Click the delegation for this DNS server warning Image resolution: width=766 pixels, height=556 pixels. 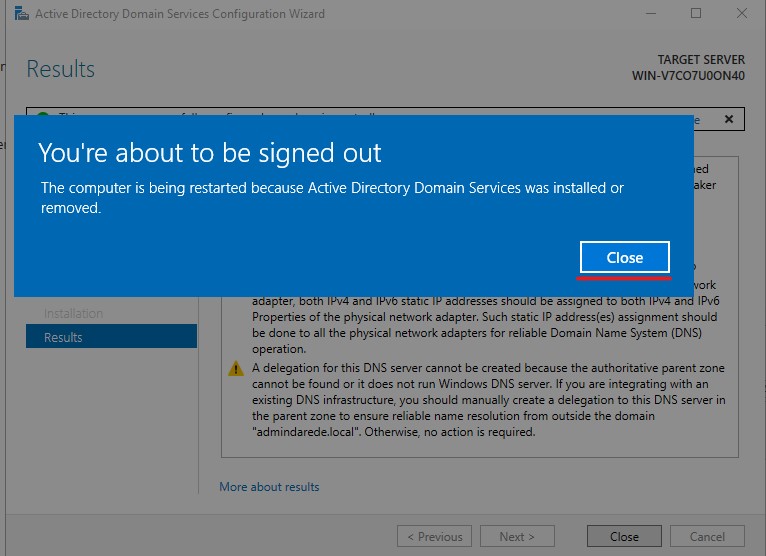[x=489, y=400]
